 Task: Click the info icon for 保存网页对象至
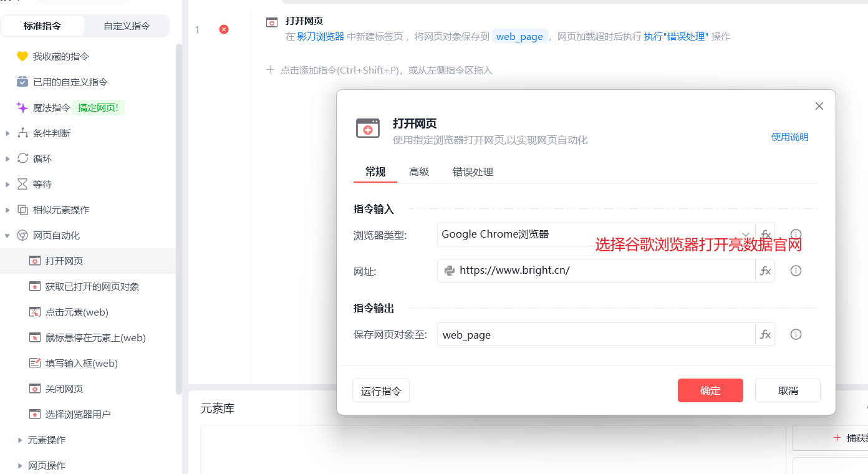pos(796,334)
